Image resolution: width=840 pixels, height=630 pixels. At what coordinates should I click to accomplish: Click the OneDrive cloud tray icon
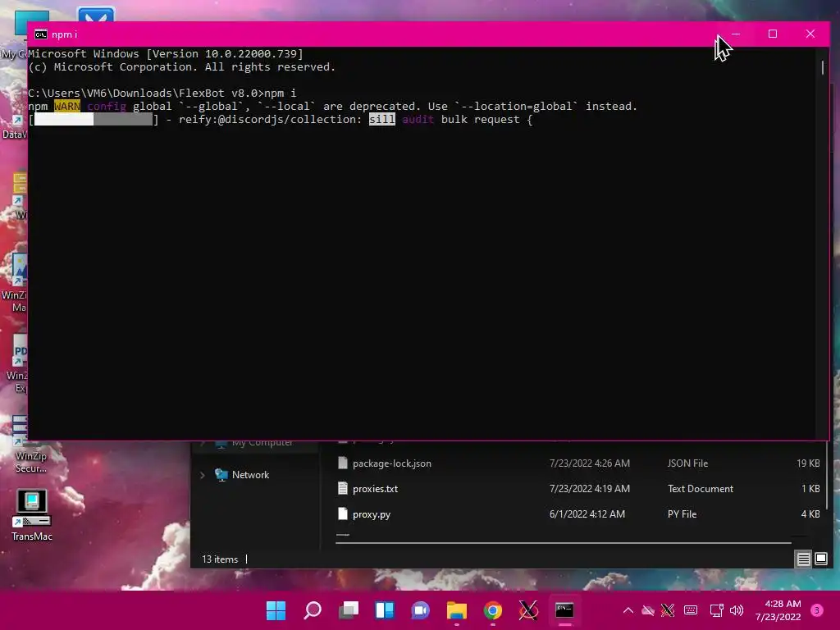[x=648, y=610]
